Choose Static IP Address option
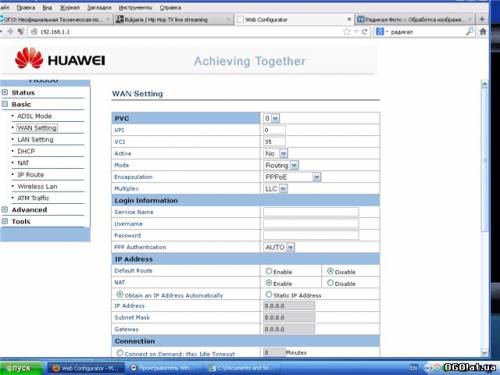Image resolution: width=500 pixels, height=375 pixels. (x=269, y=294)
